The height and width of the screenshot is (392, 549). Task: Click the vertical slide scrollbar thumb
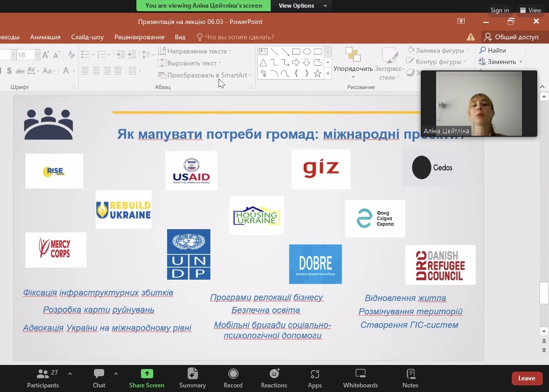click(544, 292)
